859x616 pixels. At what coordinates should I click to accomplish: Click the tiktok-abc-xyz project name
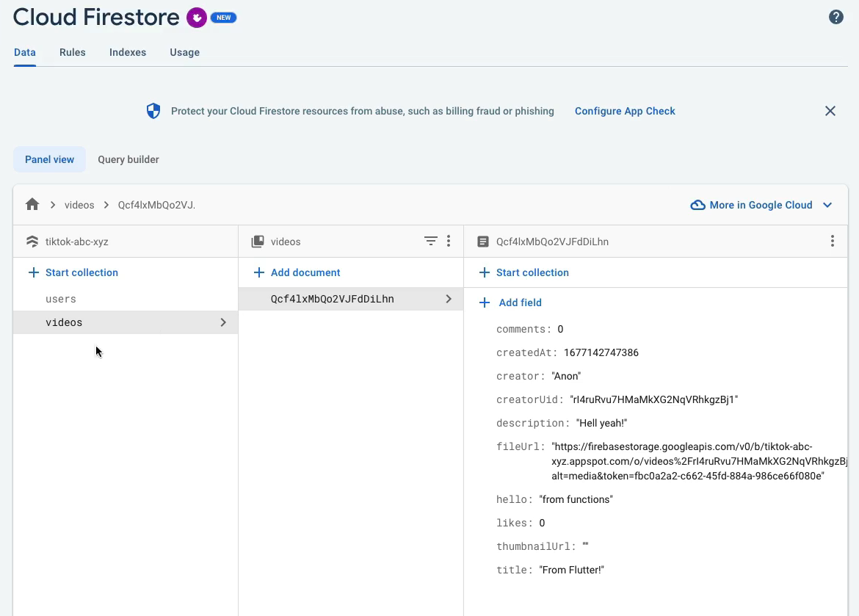(76, 241)
